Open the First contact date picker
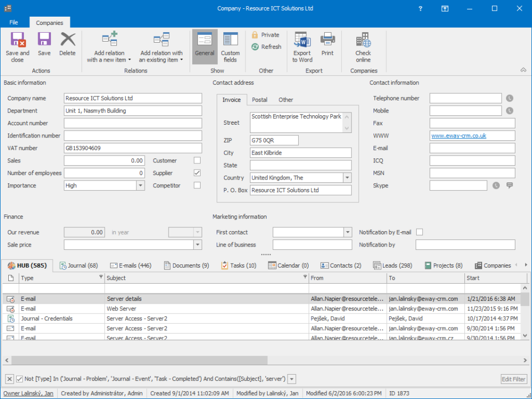The height and width of the screenshot is (399, 532). pyautogui.click(x=348, y=232)
